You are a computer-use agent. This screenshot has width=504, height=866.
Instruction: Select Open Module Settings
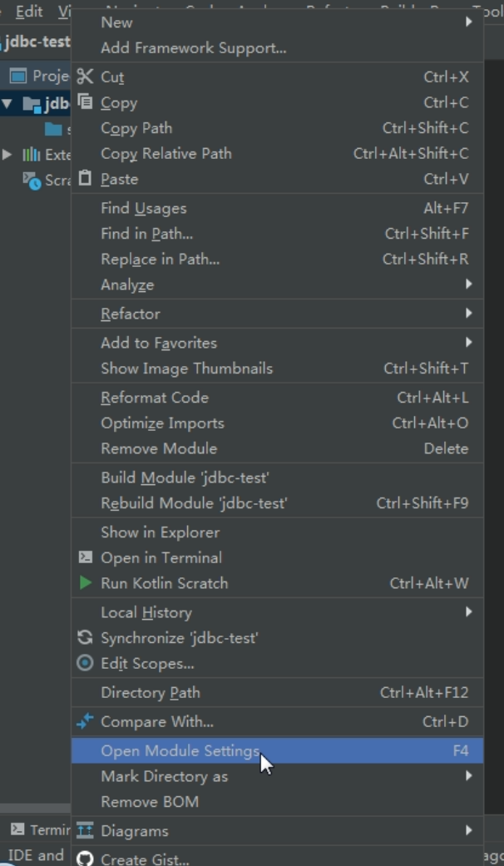click(x=277, y=750)
